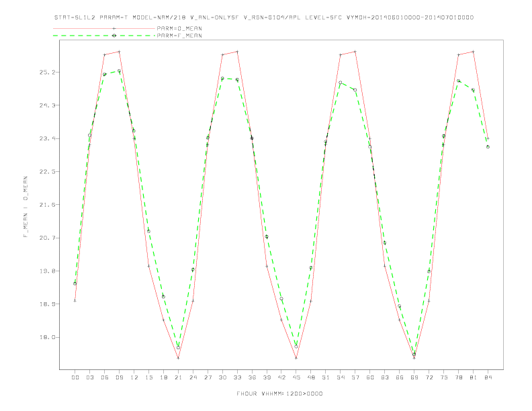Click forecast hour 24 on the x-axis
This screenshot has width=532, height=411.
(193, 377)
